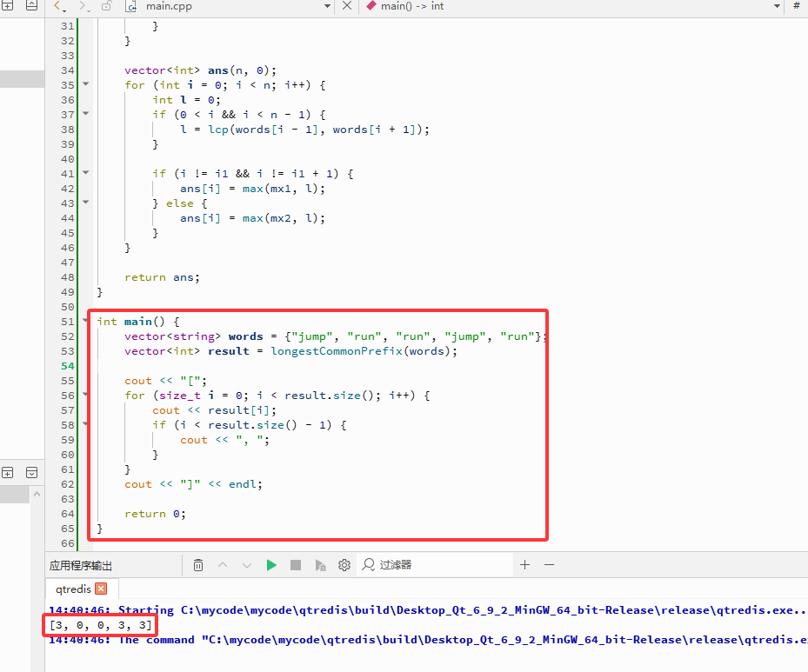Click 'result[i]' on line 57
Image resolution: width=808 pixels, height=672 pixels.
(x=238, y=410)
